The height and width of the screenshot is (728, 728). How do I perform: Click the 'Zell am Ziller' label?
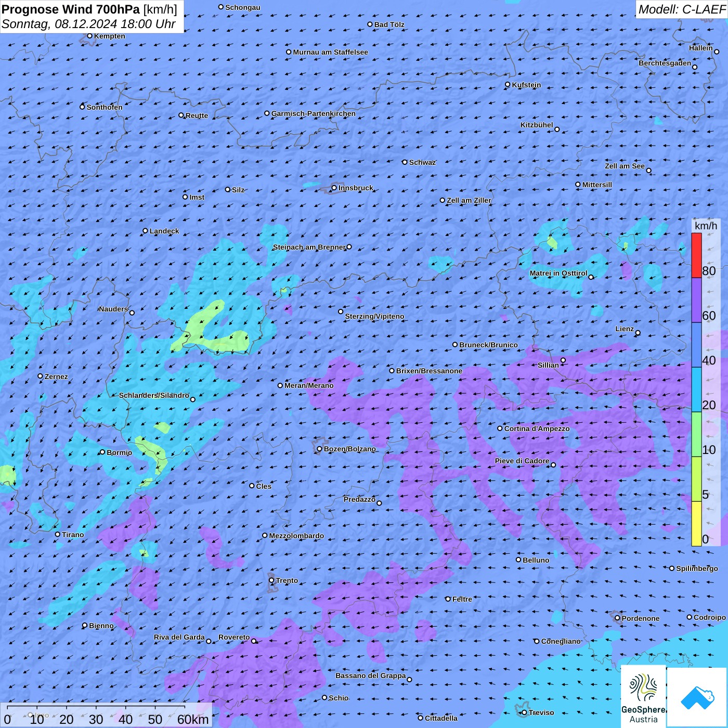[469, 200]
